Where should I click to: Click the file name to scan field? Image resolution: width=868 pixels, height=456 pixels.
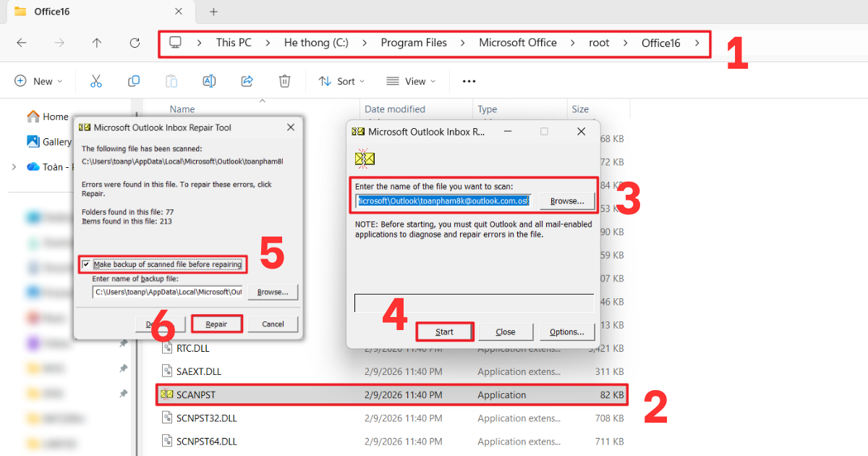[444, 200]
